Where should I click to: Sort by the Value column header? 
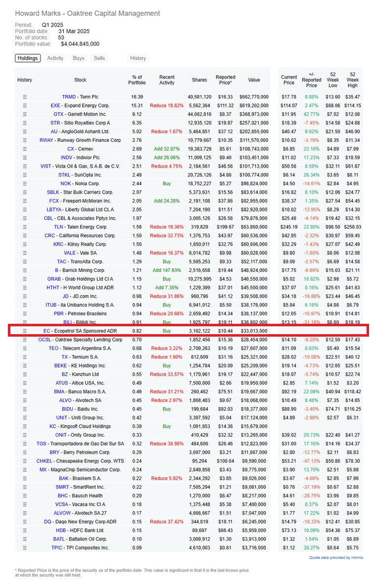(x=254, y=80)
